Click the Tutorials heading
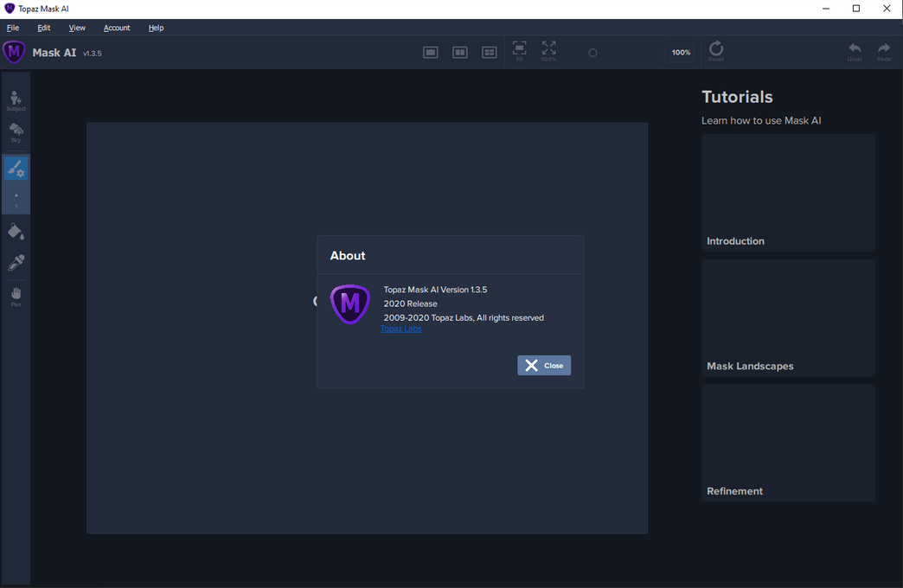This screenshot has height=588, width=903. coord(737,97)
